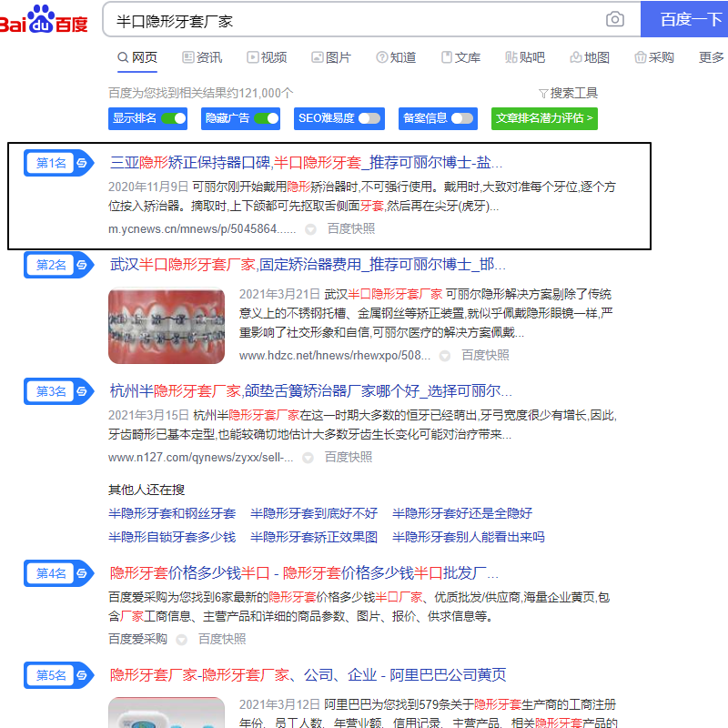Click the Baidu logo
The height and width of the screenshot is (728, 728).
(x=44, y=19)
